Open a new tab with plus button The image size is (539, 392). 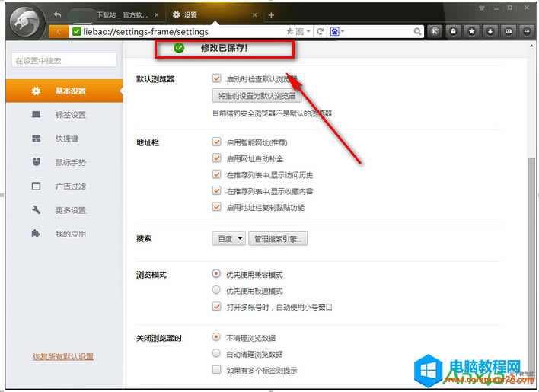click(271, 15)
